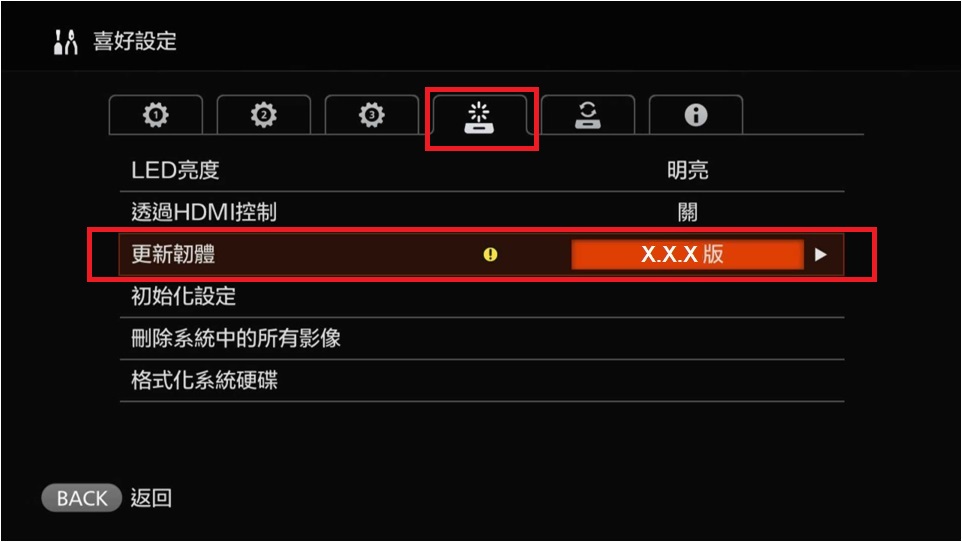The image size is (962, 542).
Task: Open the second gear settings tab
Action: pyautogui.click(x=264, y=115)
